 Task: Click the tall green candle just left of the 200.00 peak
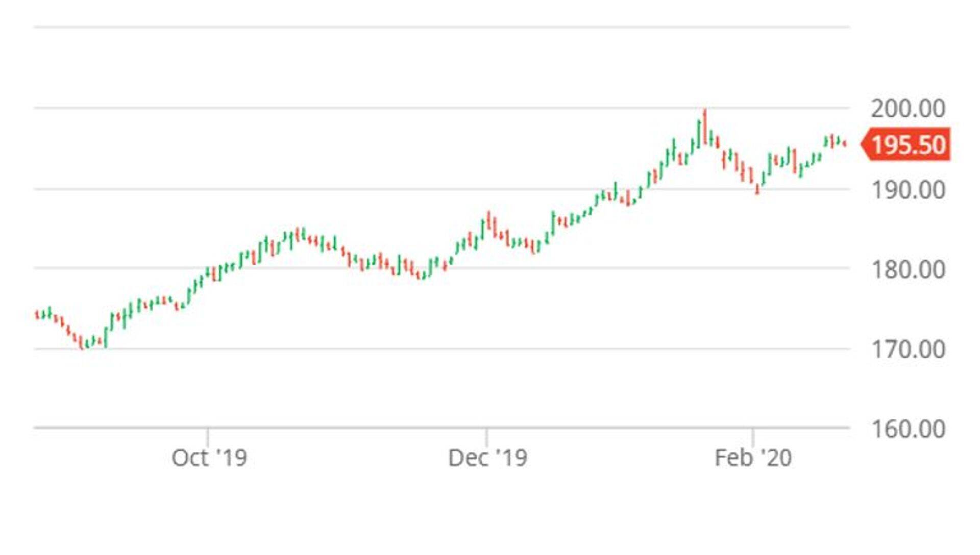pos(699,134)
